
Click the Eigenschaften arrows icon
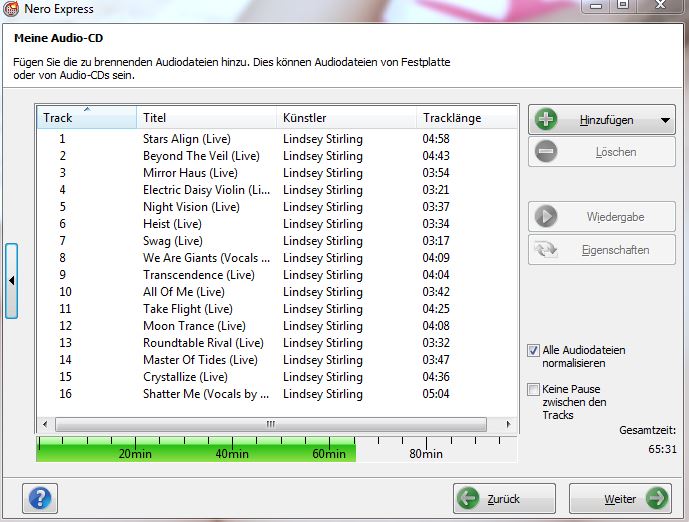pyautogui.click(x=546, y=250)
